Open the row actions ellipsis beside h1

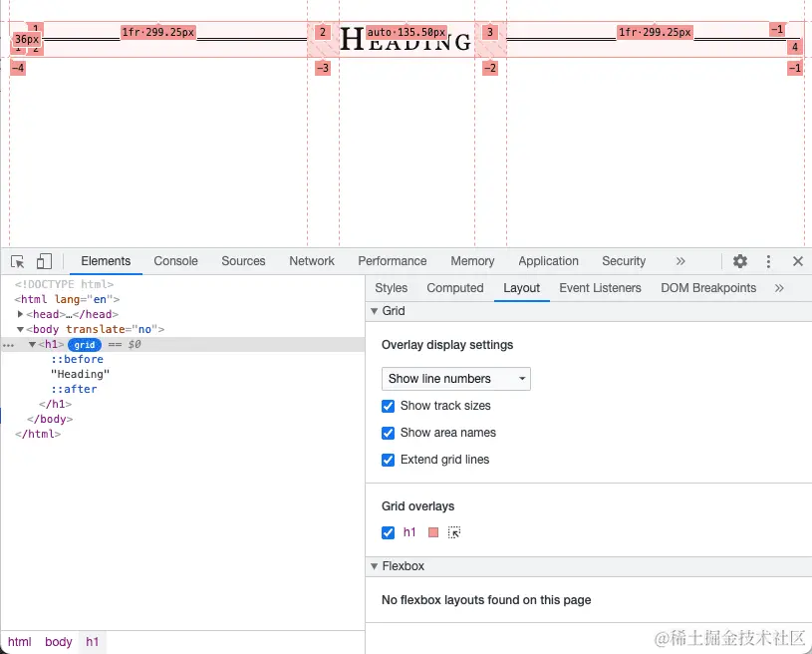(8, 345)
